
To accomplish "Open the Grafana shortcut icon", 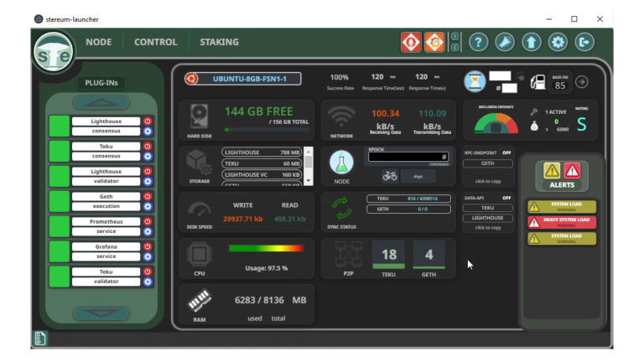I will point(434,42).
